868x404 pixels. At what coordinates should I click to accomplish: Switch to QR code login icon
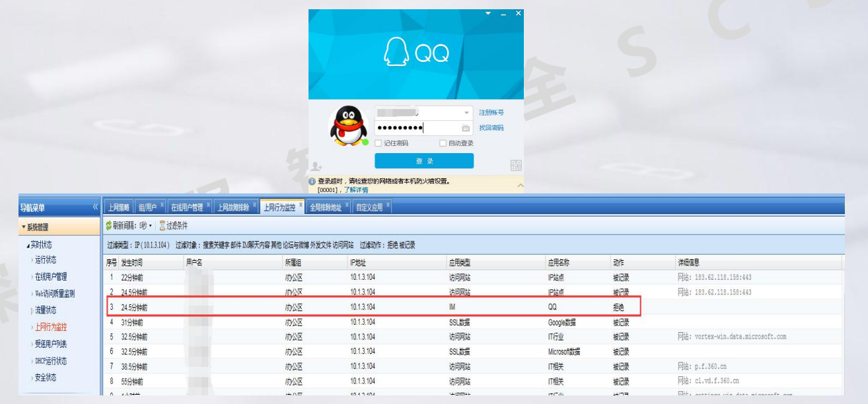tap(516, 165)
